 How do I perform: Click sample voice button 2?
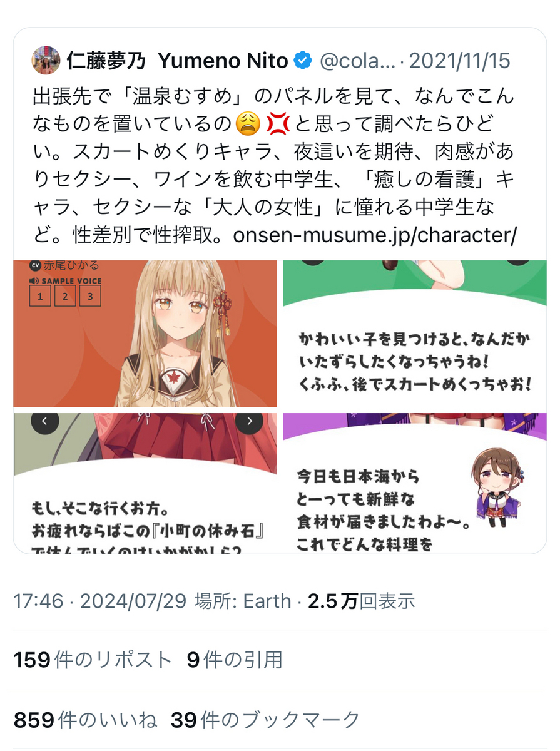tap(65, 296)
